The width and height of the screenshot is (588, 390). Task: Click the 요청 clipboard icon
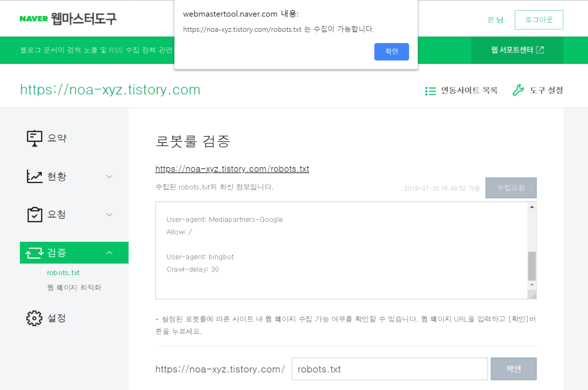pyautogui.click(x=34, y=214)
